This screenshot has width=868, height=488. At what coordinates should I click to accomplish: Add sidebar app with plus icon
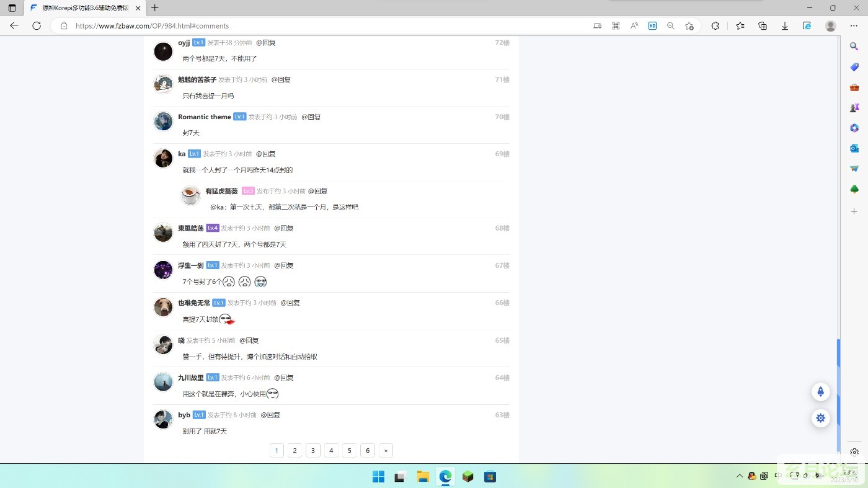pyautogui.click(x=854, y=211)
